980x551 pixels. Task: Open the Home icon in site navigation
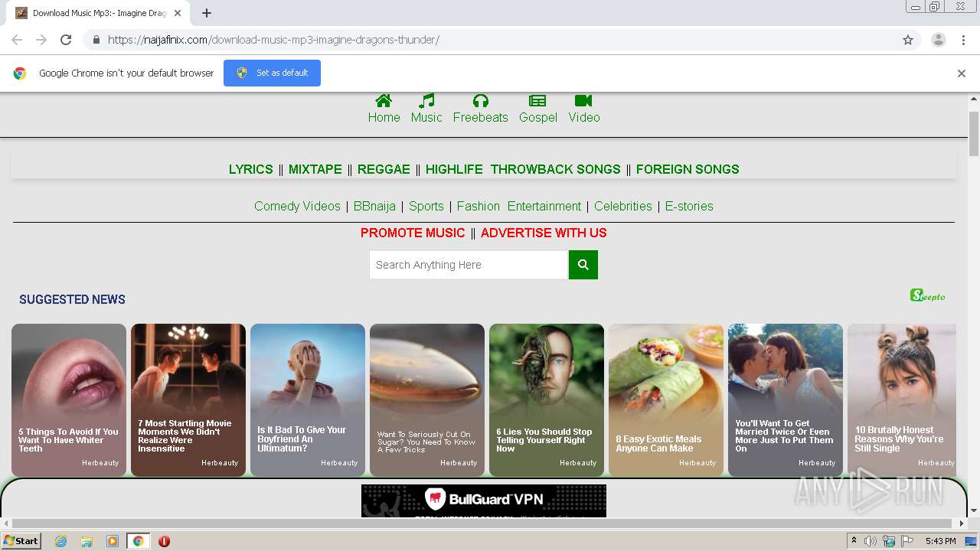384,100
